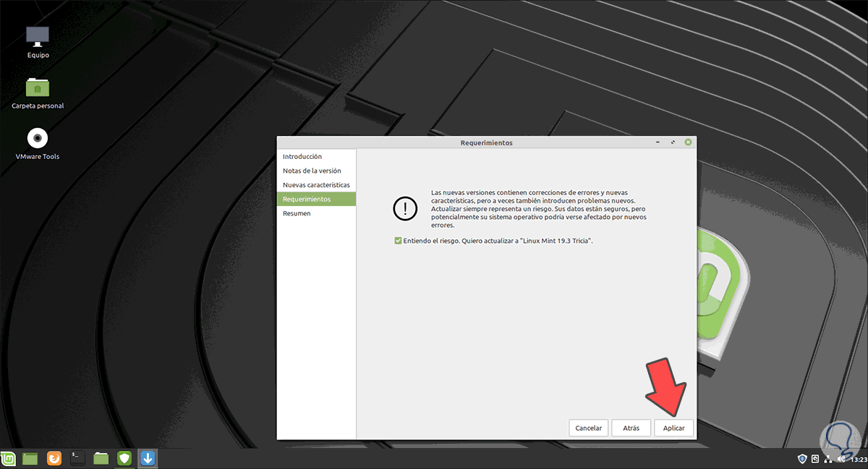
Task: Open the Update Manager shield icon
Action: coord(124,458)
